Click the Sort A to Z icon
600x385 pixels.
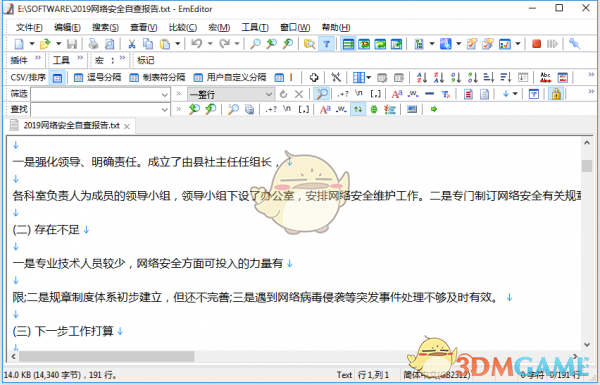click(x=422, y=78)
